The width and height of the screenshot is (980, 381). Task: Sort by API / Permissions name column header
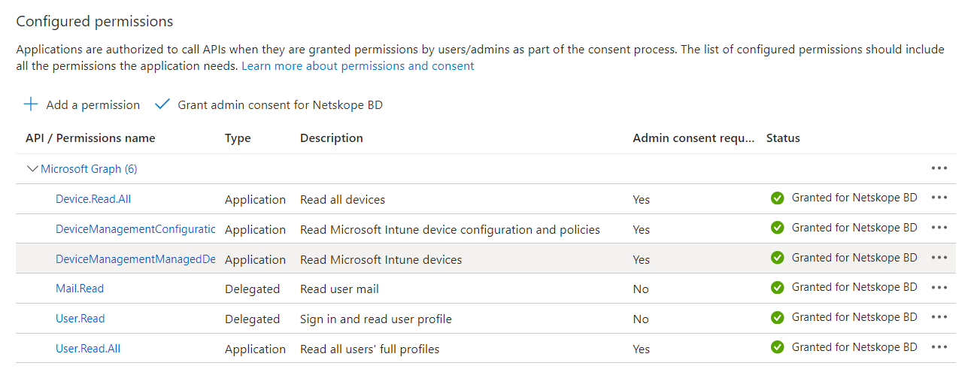point(90,138)
